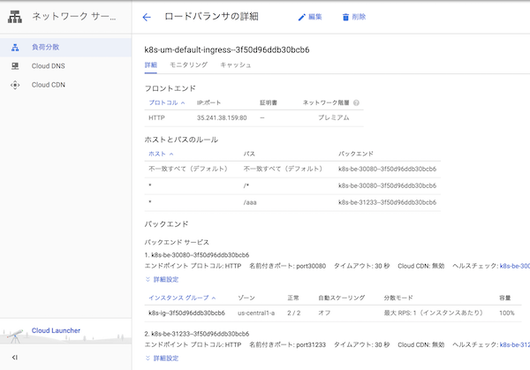Screen dimensions: 530x370
Task: Expand 詳細設定 under k8s-be-31233
Action: 162,358
